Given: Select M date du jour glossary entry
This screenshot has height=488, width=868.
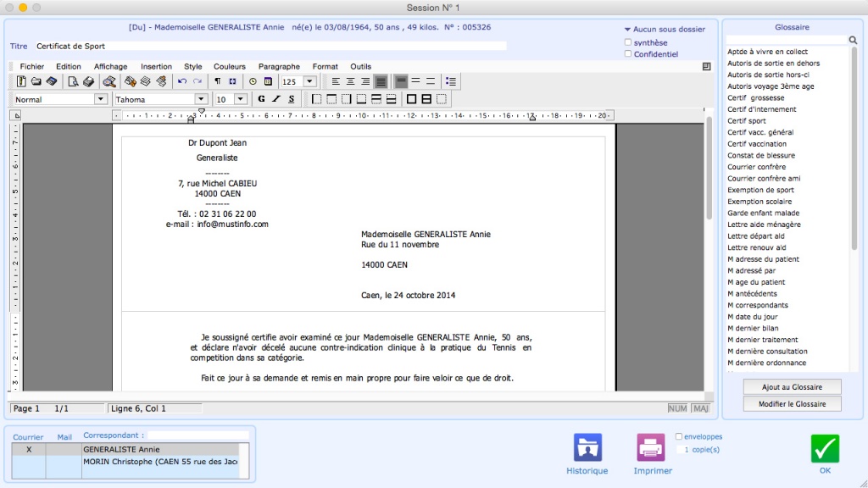Looking at the screenshot, I should (x=753, y=317).
